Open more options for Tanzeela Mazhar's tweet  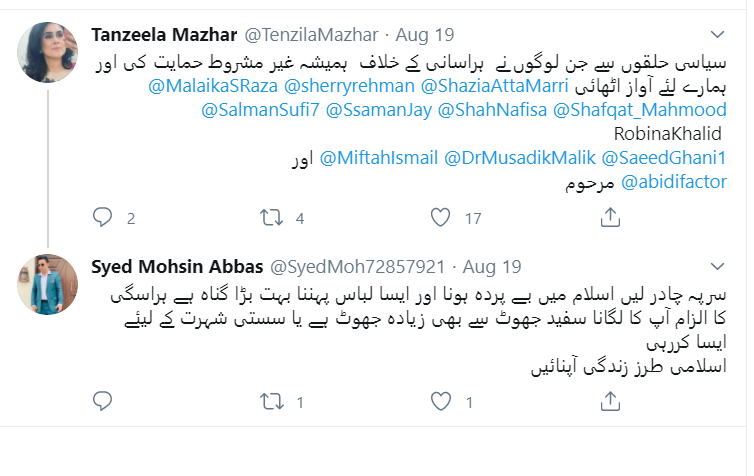pyautogui.click(x=717, y=34)
